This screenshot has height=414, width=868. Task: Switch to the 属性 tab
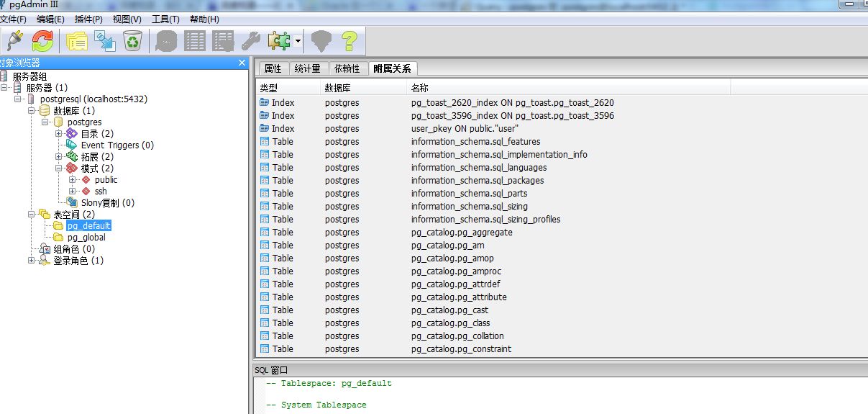point(273,68)
